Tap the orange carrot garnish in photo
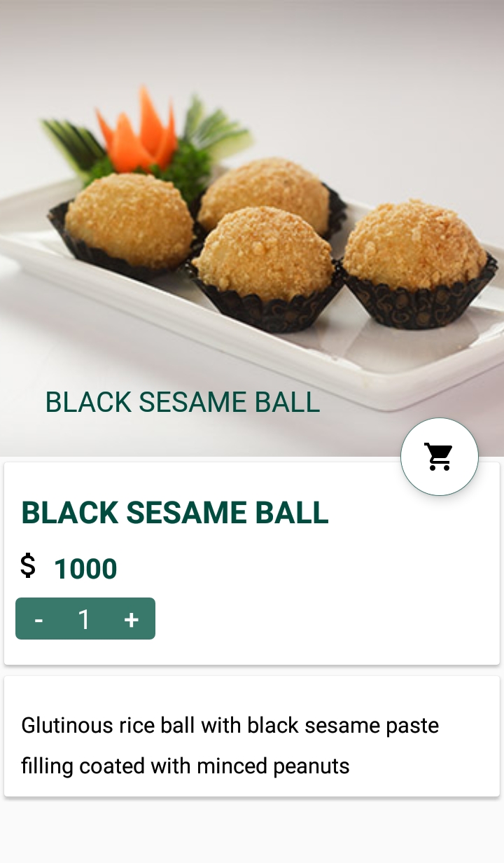Image resolution: width=504 pixels, height=863 pixels. [x=137, y=130]
